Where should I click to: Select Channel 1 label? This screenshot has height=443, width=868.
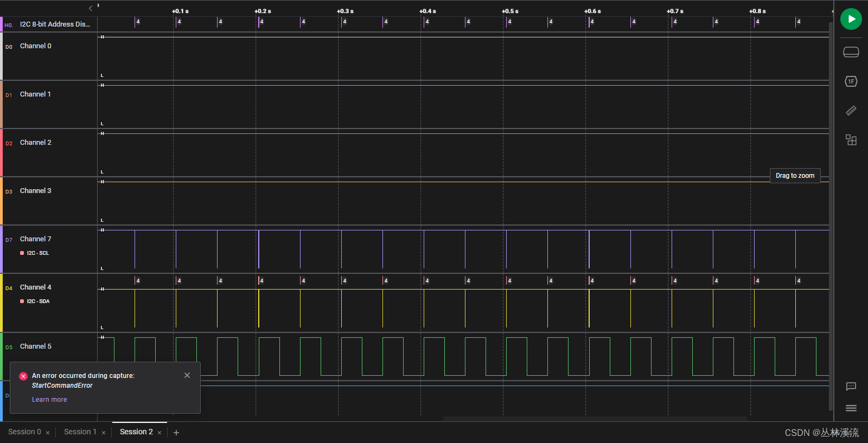pos(35,94)
